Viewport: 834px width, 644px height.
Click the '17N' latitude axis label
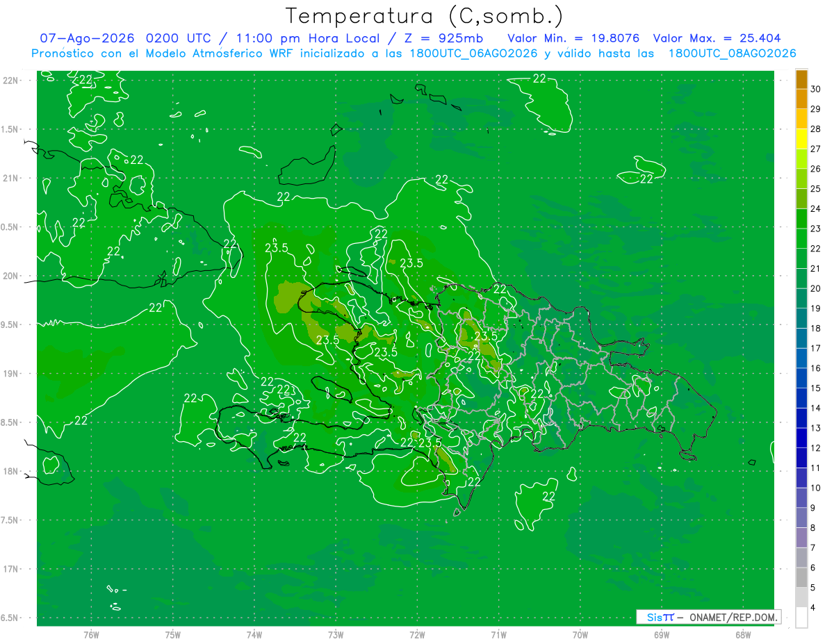click(x=11, y=569)
